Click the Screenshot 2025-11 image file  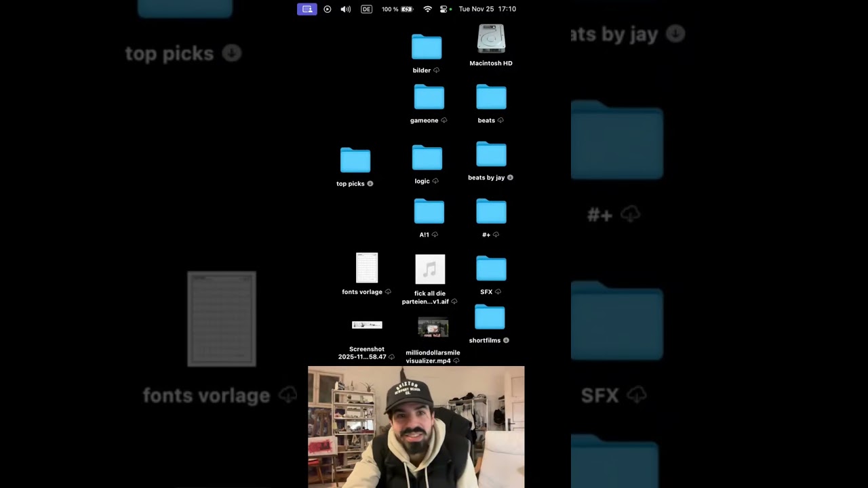click(367, 325)
